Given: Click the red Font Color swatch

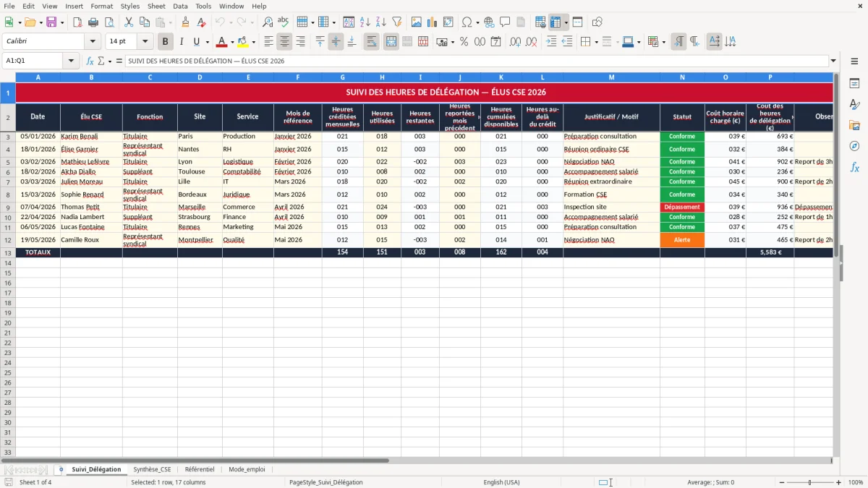Looking at the screenshot, I should click(x=222, y=42).
